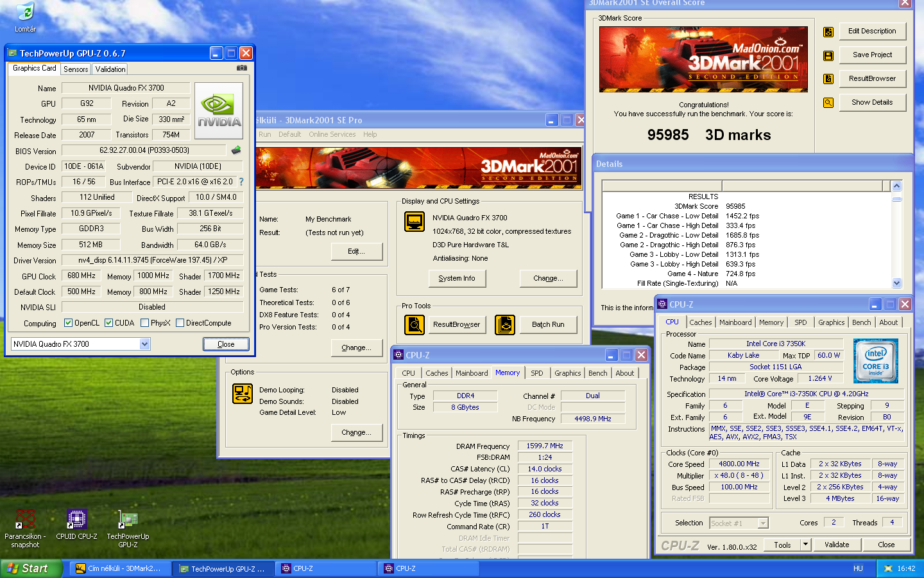
Task: Click Intel Core i3 logo in CPU-Z
Action: tap(876, 362)
